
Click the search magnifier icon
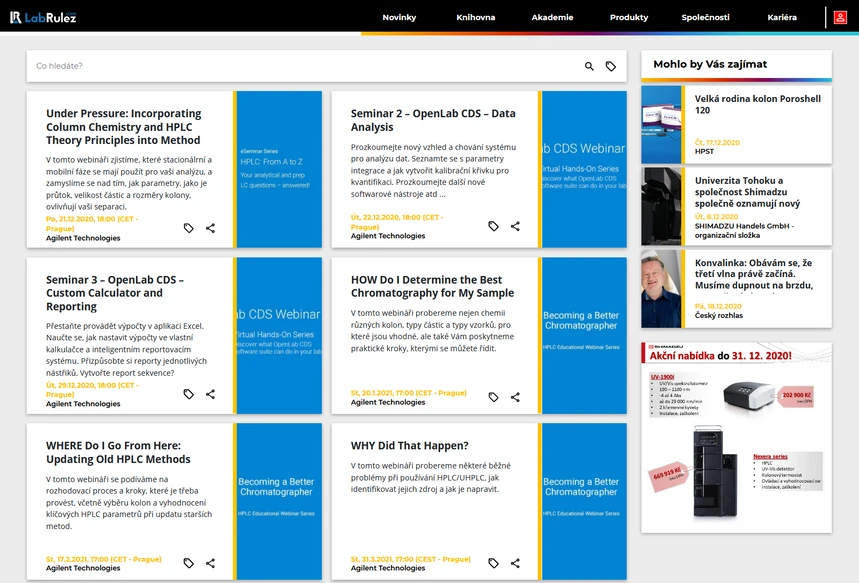click(589, 66)
